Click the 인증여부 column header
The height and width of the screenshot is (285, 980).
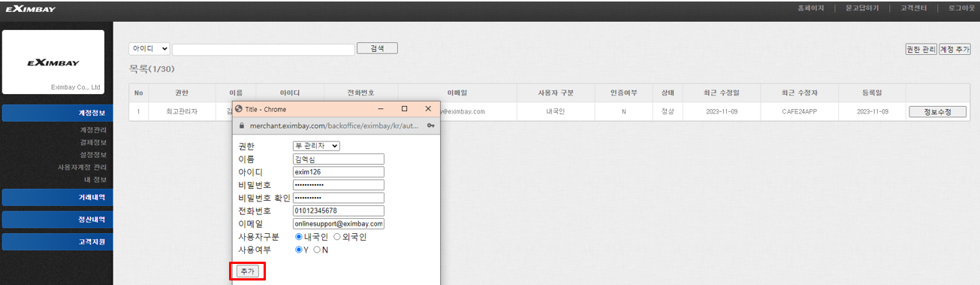[624, 93]
